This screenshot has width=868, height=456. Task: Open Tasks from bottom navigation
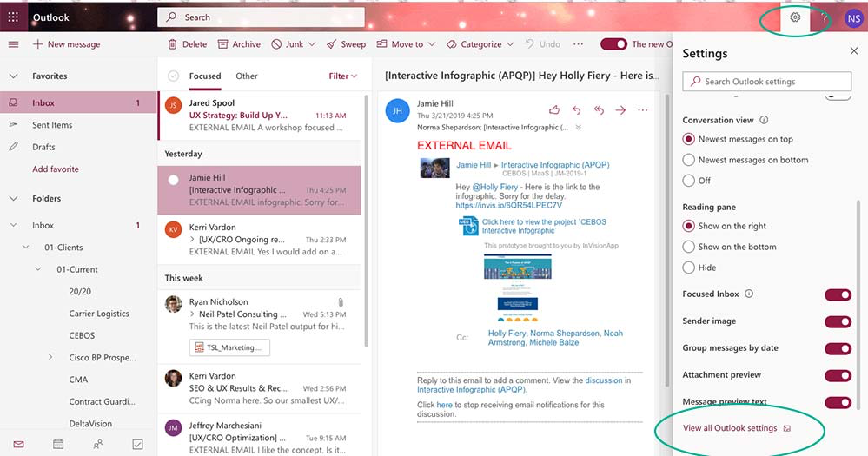tap(138, 444)
